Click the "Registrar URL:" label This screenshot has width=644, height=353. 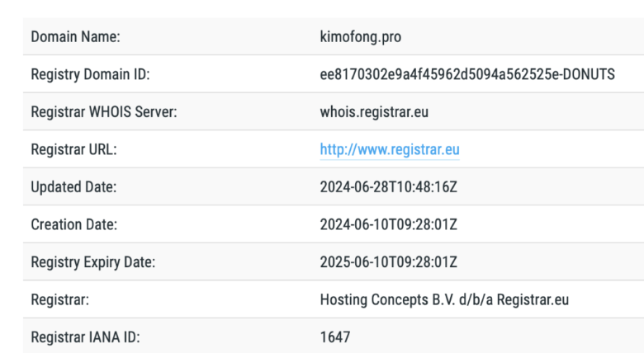pos(73,149)
